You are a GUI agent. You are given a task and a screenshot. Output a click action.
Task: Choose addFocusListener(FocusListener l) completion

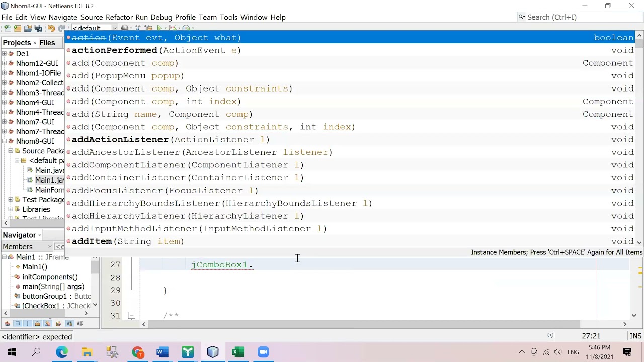[350, 191]
